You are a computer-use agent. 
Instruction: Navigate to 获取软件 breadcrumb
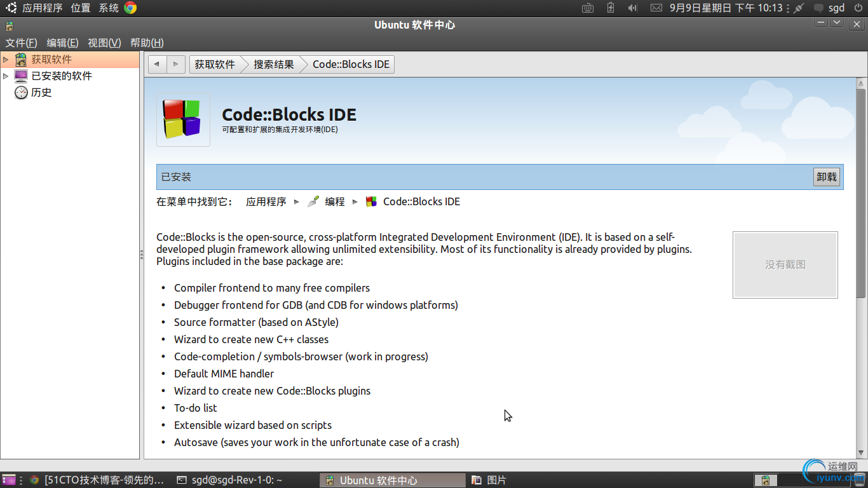[215, 64]
